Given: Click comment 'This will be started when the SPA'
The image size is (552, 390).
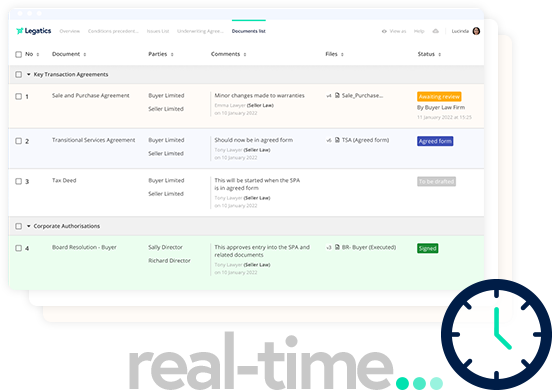Looking at the screenshot, I should point(257,180).
